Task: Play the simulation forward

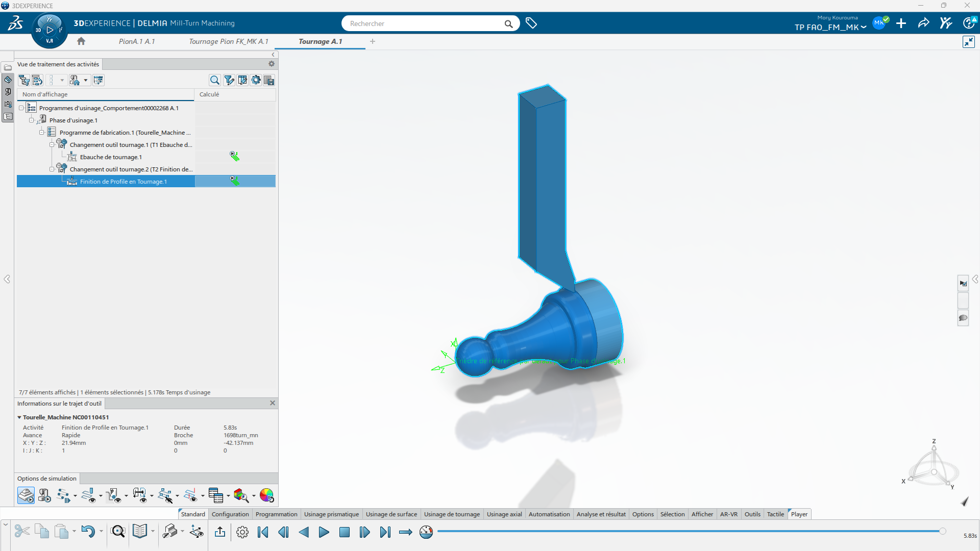Action: tap(324, 532)
